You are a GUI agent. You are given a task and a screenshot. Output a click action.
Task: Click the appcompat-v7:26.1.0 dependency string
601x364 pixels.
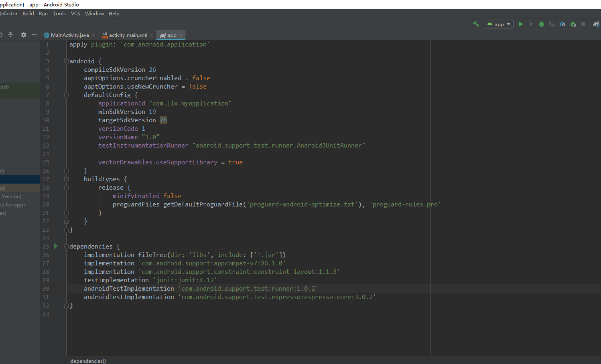(x=212, y=263)
